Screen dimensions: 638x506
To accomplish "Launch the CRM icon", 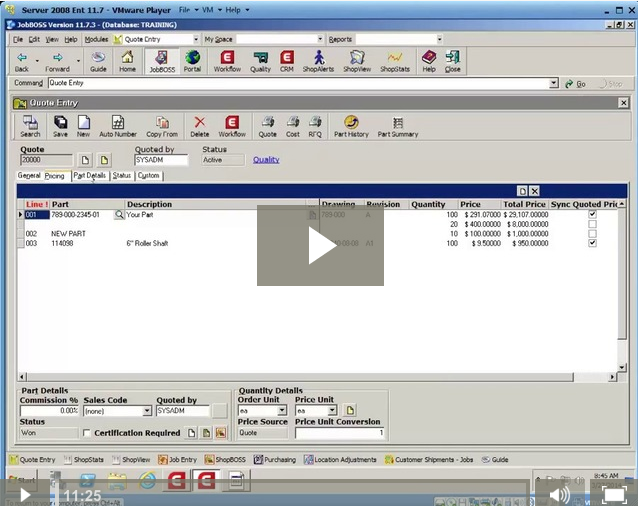I will (287, 61).
